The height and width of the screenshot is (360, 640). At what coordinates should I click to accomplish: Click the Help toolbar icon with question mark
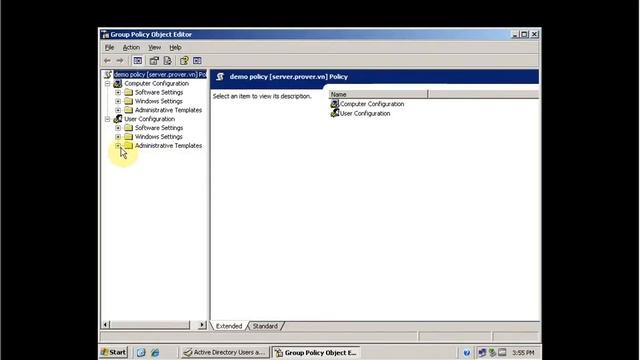(184, 61)
